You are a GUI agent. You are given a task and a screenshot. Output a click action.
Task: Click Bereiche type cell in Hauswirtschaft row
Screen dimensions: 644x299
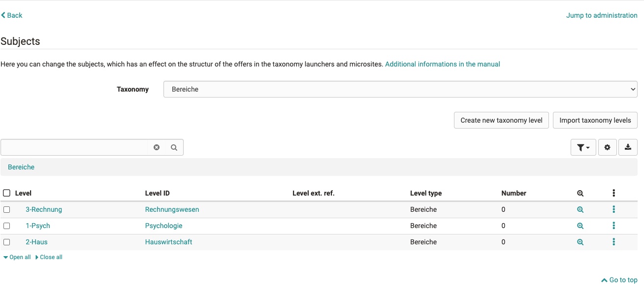click(x=423, y=242)
